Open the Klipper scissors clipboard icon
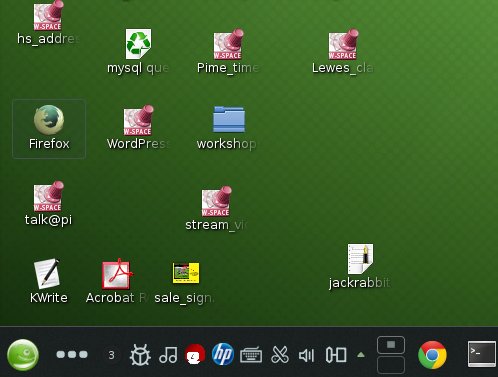Screen dimensions: 498x377 (x=279, y=355)
